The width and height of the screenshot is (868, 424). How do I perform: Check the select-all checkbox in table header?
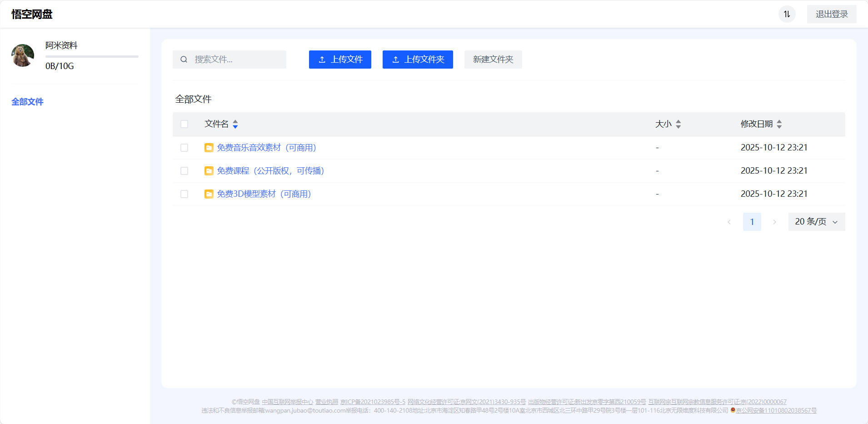click(x=184, y=124)
